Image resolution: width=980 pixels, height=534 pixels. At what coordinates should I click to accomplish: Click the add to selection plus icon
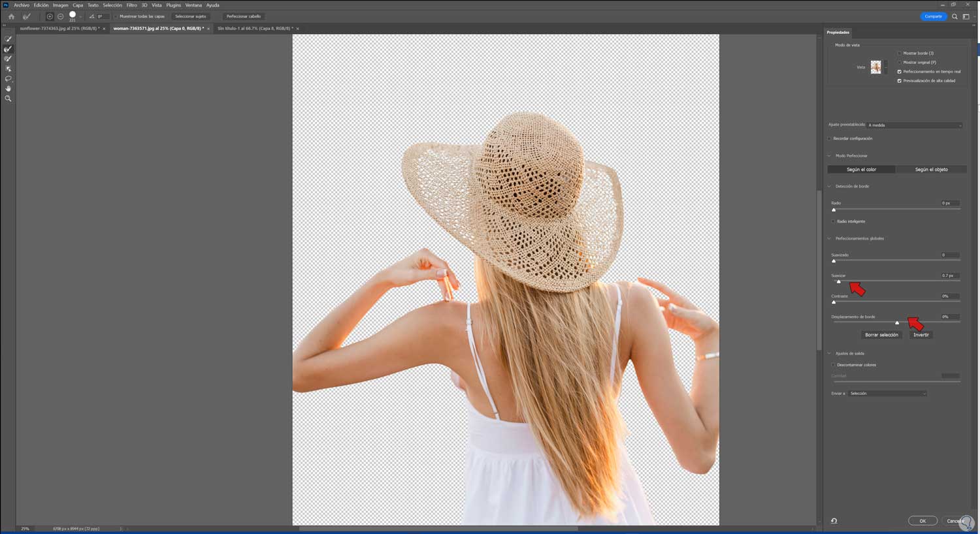click(x=50, y=16)
